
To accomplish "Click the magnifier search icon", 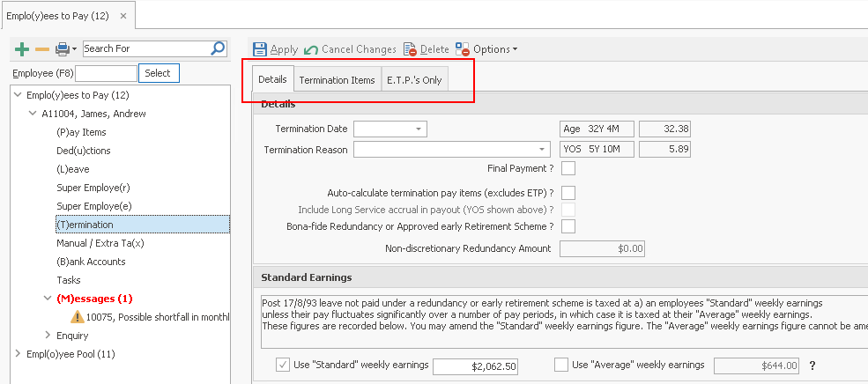I will (x=218, y=48).
